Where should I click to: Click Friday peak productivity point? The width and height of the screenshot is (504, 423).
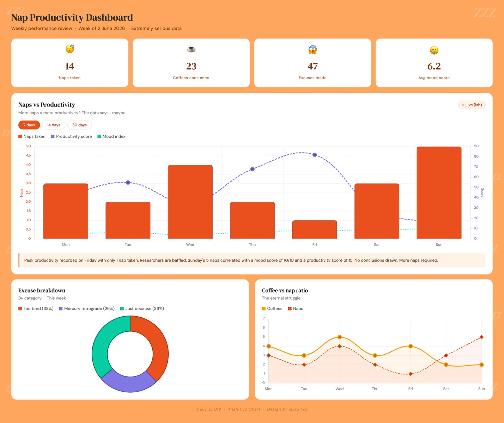click(x=315, y=155)
